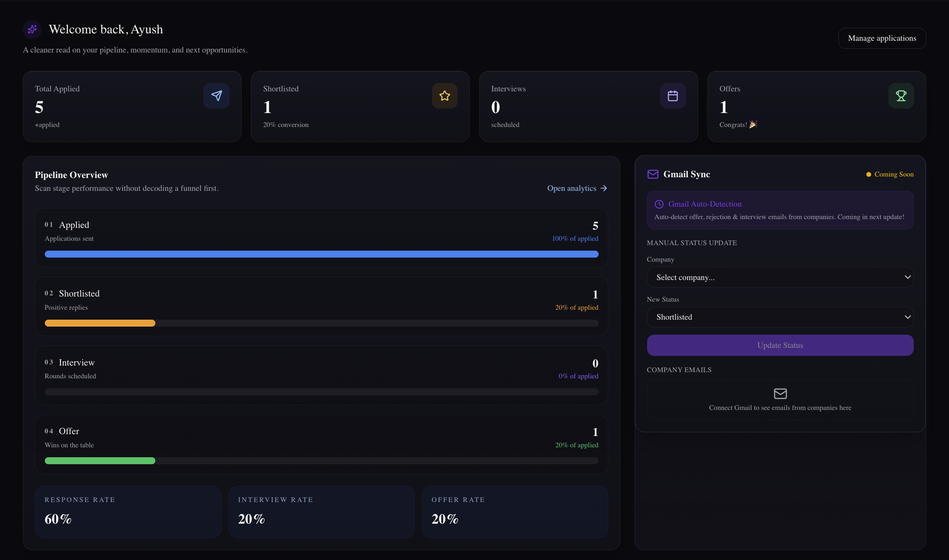
Task: Click the Pipeline Overview heading
Action: (x=71, y=175)
